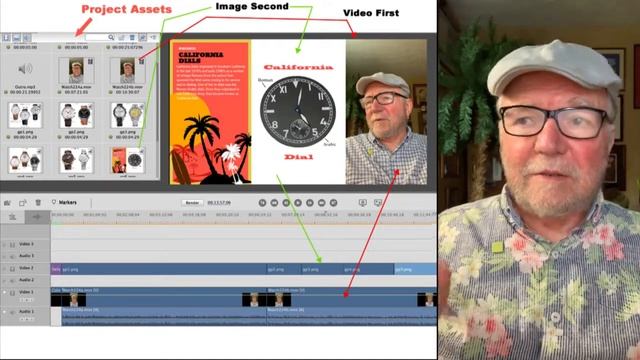Select the Watch2244.mov video thumbnail

coord(76,70)
